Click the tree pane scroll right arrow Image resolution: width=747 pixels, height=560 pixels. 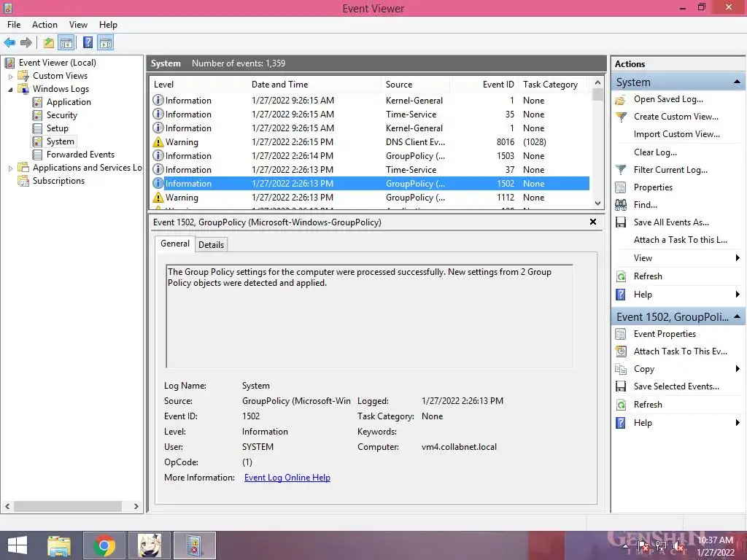tap(136, 506)
